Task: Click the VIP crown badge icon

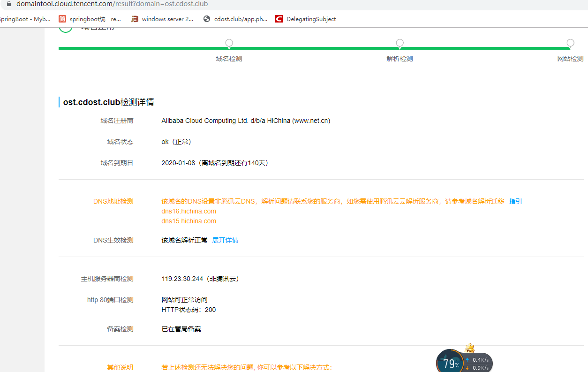Action: pos(469,348)
